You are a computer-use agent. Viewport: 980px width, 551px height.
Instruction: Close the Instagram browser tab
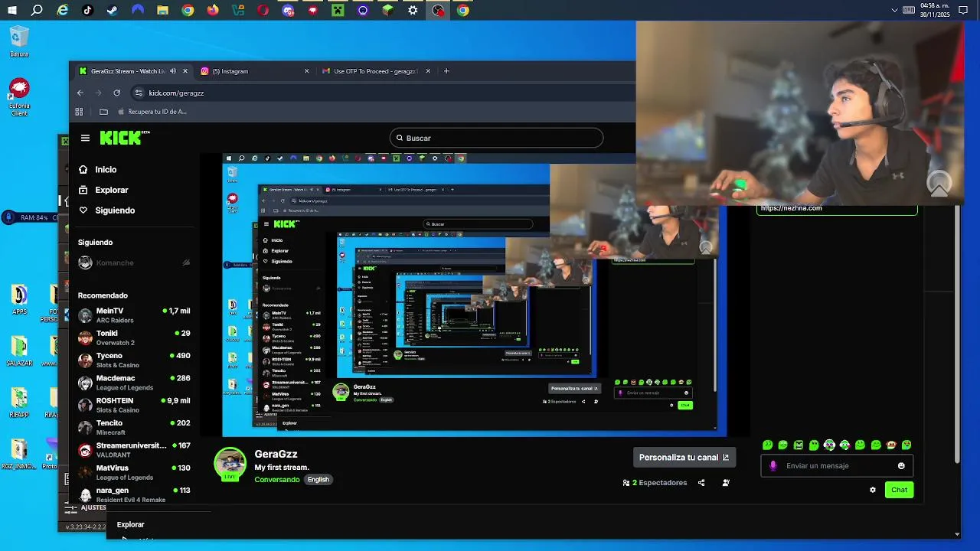click(x=307, y=71)
